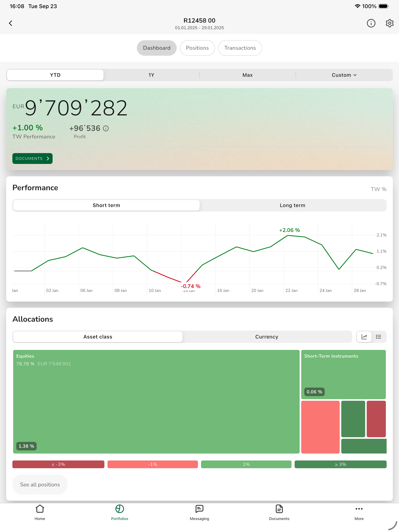This screenshot has height=532, width=399.
Task: Switch to the Positions tab
Action: [197, 48]
